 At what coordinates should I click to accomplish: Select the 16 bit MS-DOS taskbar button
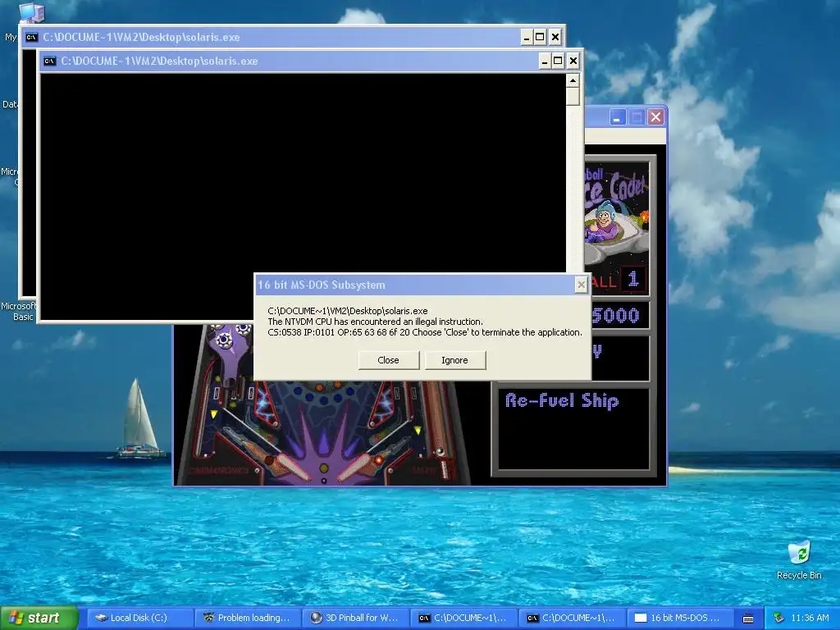[x=680, y=618]
